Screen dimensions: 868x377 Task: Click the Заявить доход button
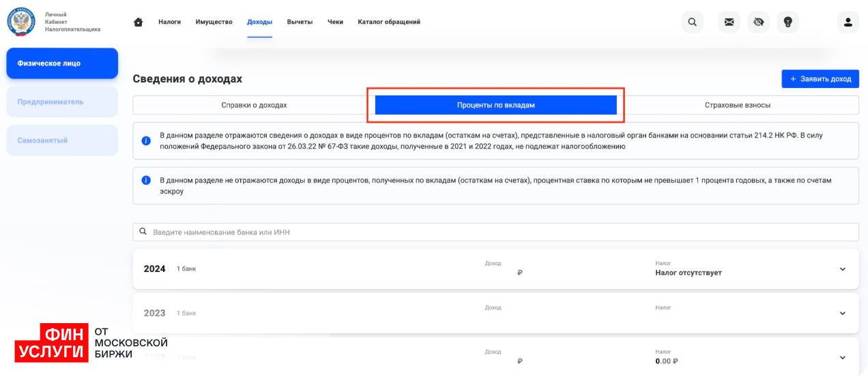pyautogui.click(x=820, y=79)
